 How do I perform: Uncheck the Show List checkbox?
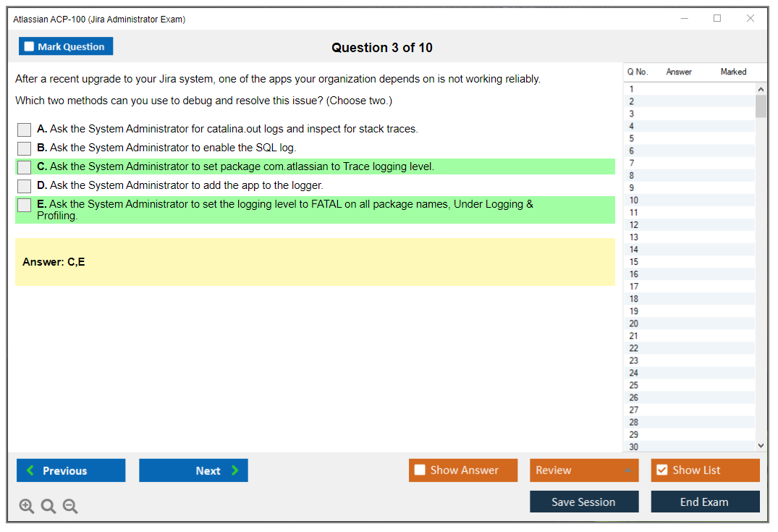tap(662, 470)
